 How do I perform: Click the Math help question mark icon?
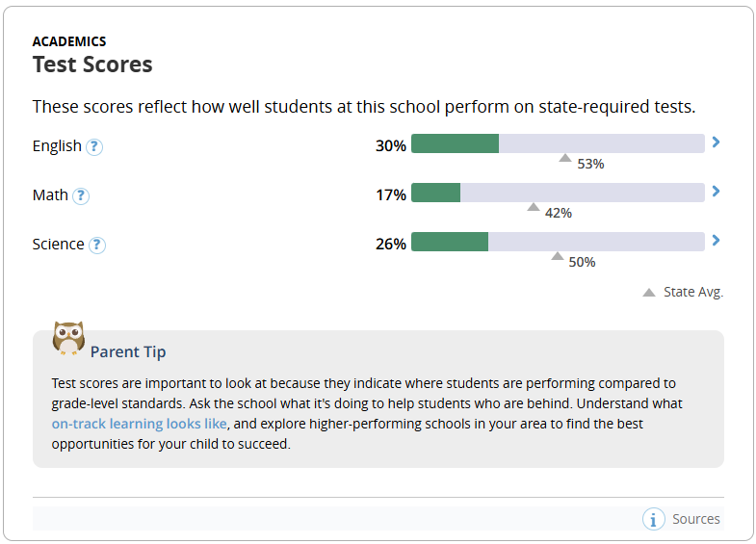tap(81, 195)
